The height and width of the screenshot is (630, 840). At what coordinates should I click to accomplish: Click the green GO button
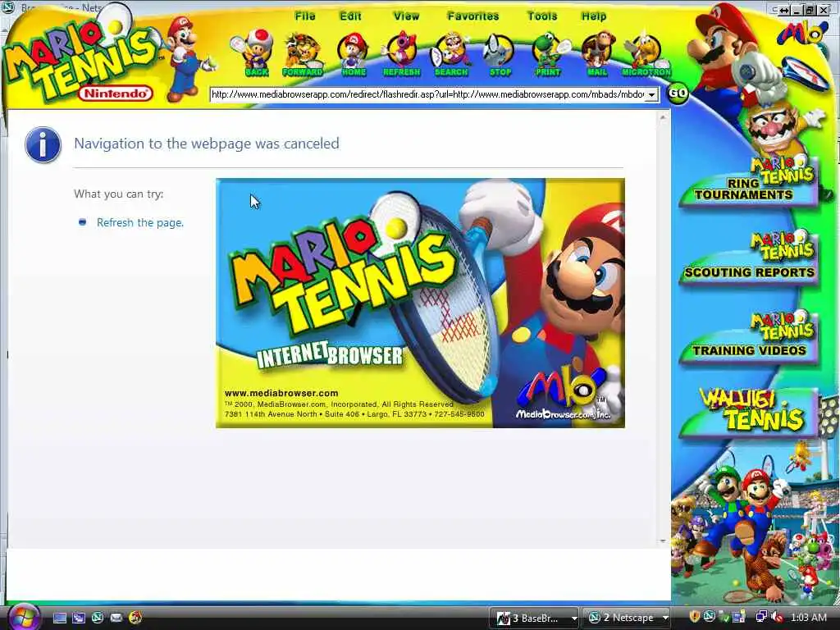[678, 94]
